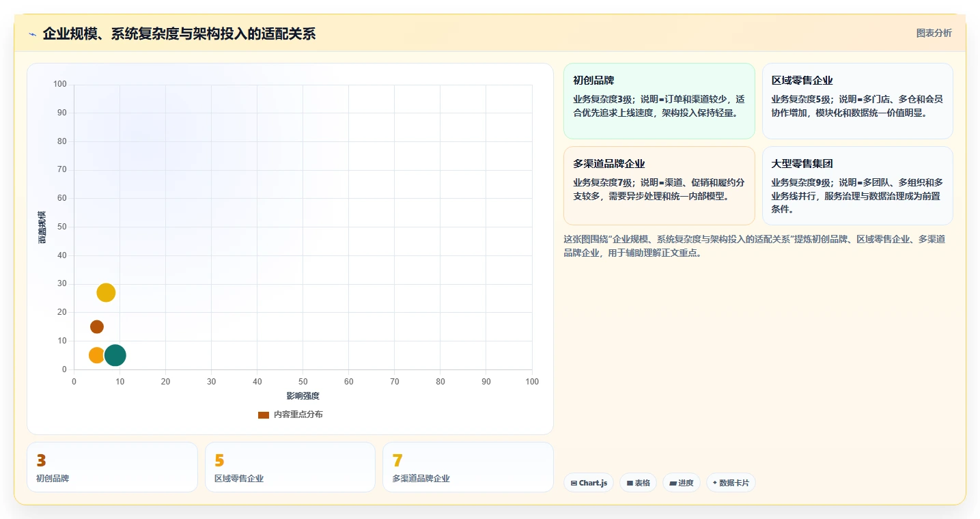Click the 图表分析 label in header
980x519 pixels.
coord(934,33)
